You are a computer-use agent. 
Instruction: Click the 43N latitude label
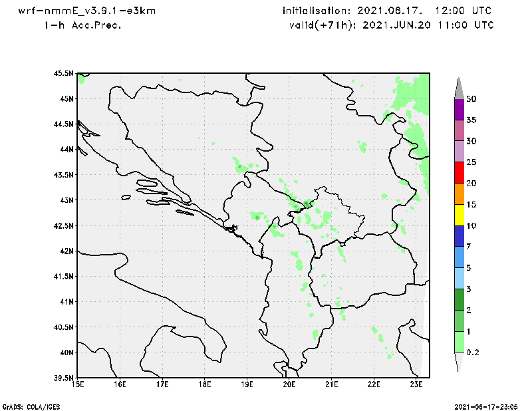tap(67, 200)
